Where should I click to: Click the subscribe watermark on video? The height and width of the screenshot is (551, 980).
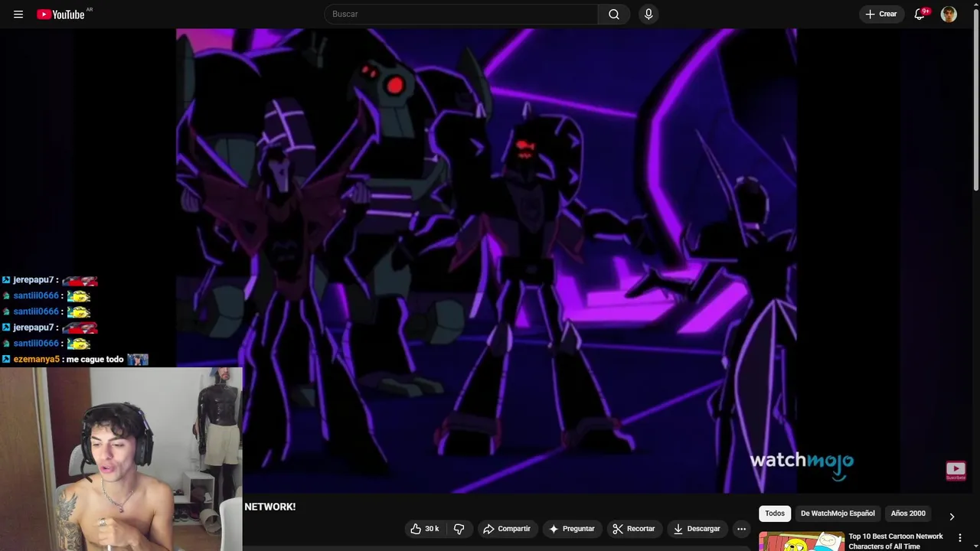point(955,470)
